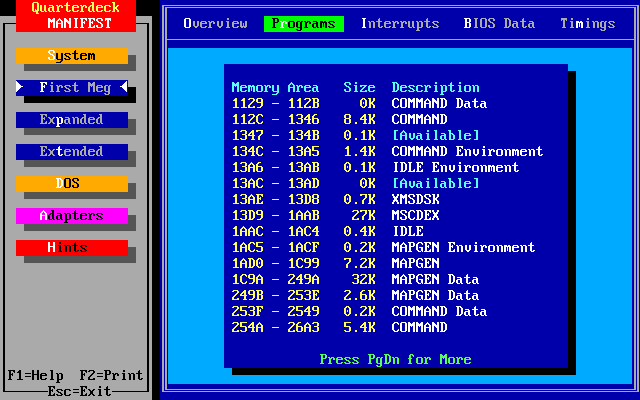
Task: Select the IDLE Environment row
Action: (x=376, y=167)
